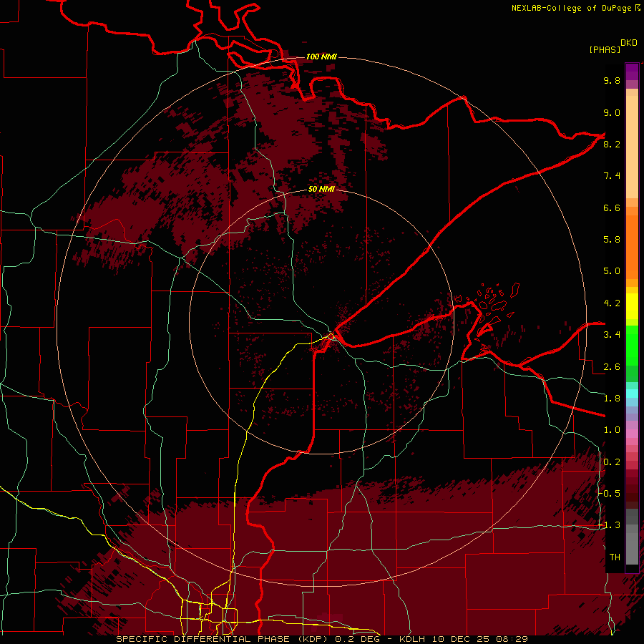This screenshot has width=644, height=644.
Task: Select the 2.6 legend value
Action: (x=612, y=367)
